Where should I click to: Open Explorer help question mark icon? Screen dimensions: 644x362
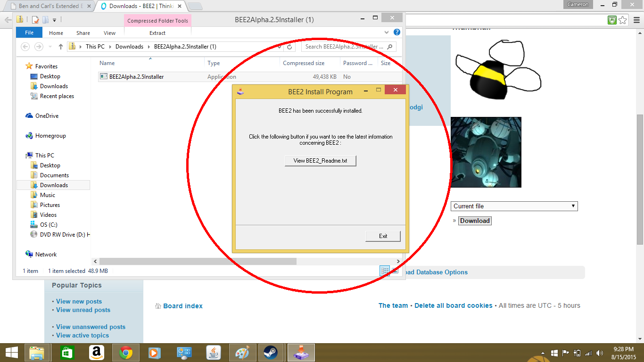[397, 33]
